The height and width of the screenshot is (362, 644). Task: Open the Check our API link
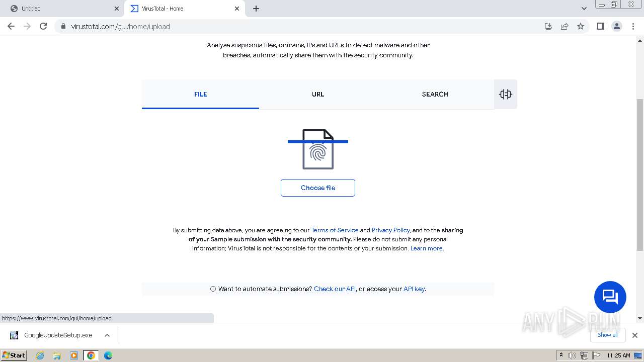pos(335,289)
